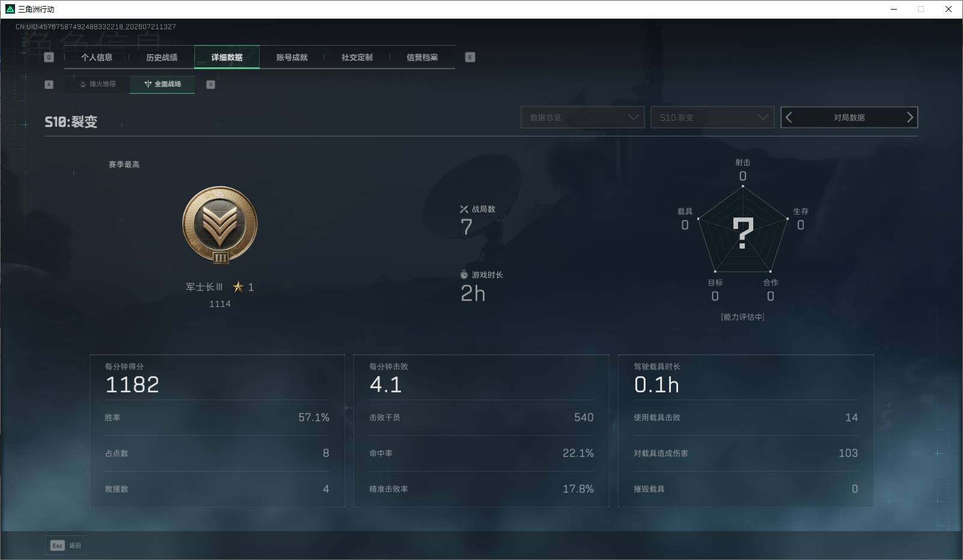The image size is (963, 560).
Task: Click the S10:裂变 season heading
Action: click(x=71, y=122)
